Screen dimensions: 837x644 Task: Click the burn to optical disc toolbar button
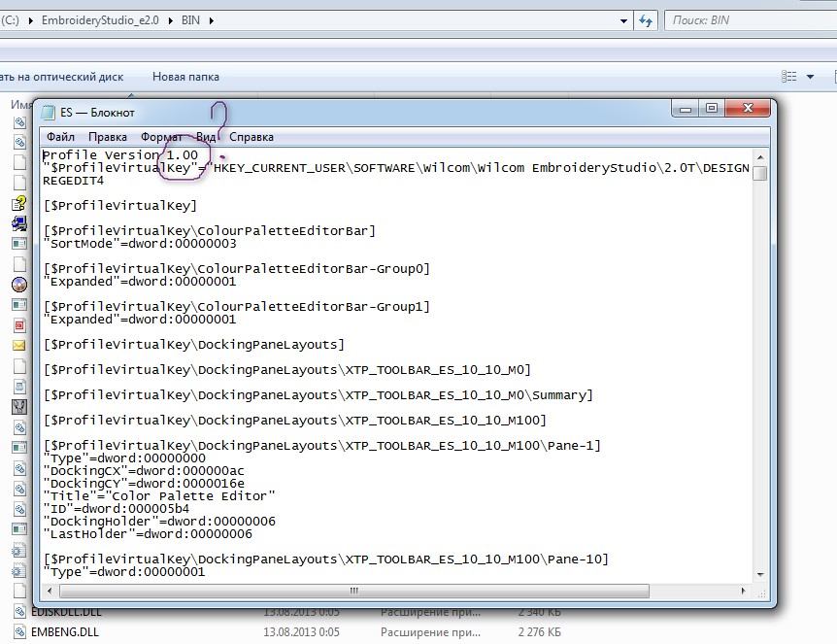61,77
